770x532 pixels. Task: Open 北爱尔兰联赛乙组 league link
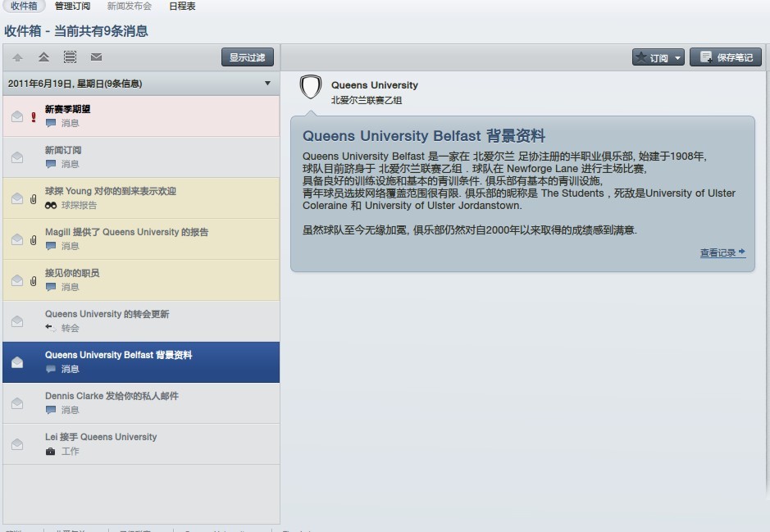pos(367,100)
